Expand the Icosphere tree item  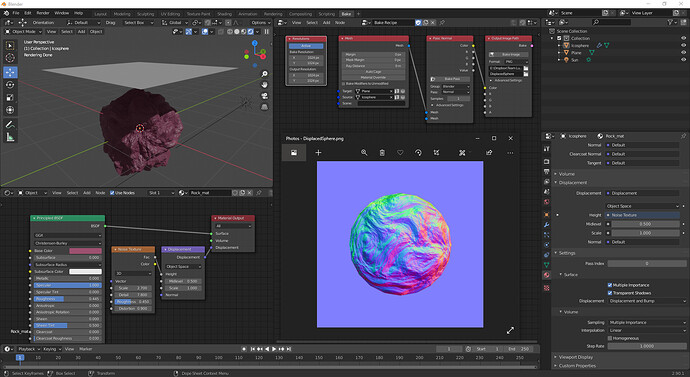[x=560, y=45]
